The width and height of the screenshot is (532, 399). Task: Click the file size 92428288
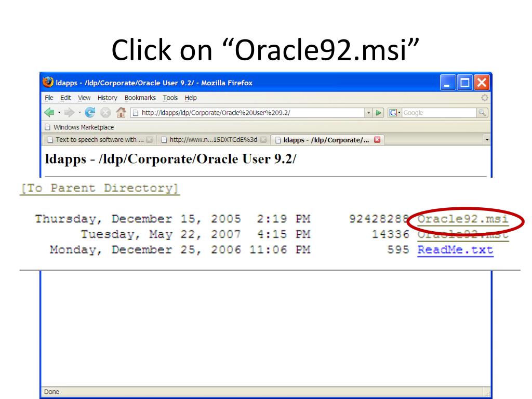379,219
